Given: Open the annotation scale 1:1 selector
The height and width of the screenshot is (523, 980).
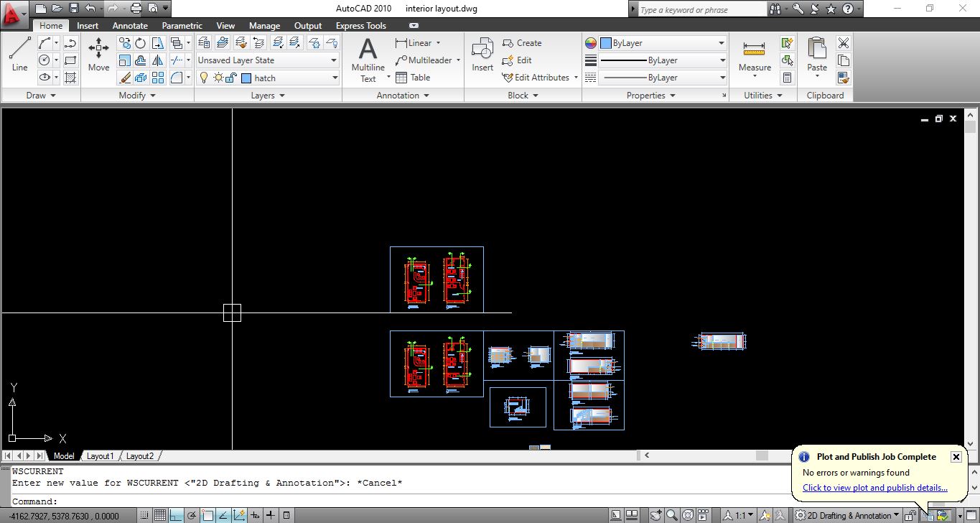Looking at the screenshot, I should [x=741, y=515].
